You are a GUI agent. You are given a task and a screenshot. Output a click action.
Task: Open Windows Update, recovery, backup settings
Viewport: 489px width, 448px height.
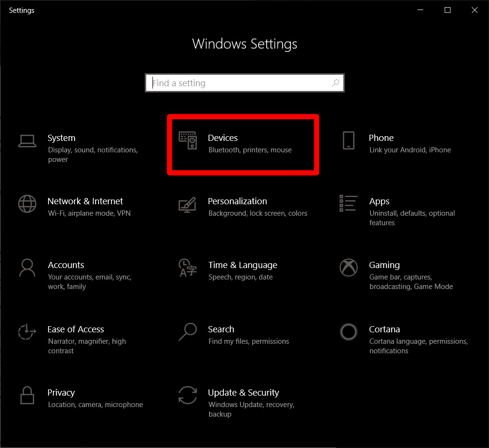coord(251,404)
